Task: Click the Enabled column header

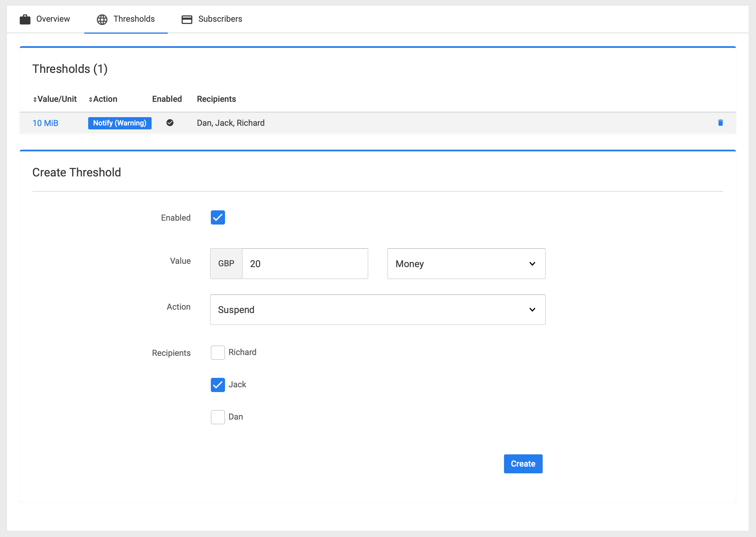Action: tap(167, 99)
